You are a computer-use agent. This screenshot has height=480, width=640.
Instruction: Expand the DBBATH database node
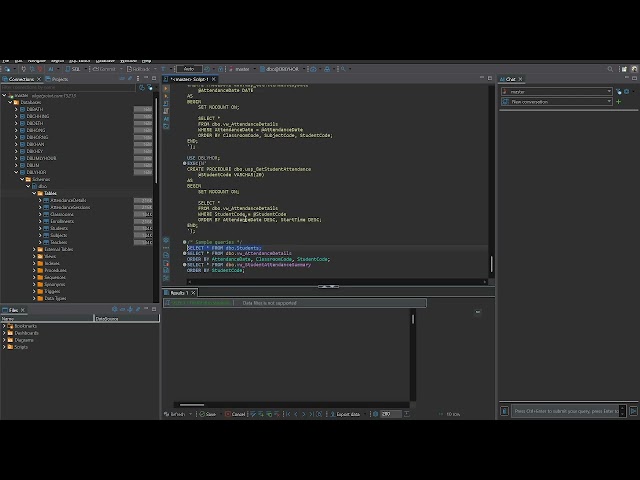click(16, 109)
